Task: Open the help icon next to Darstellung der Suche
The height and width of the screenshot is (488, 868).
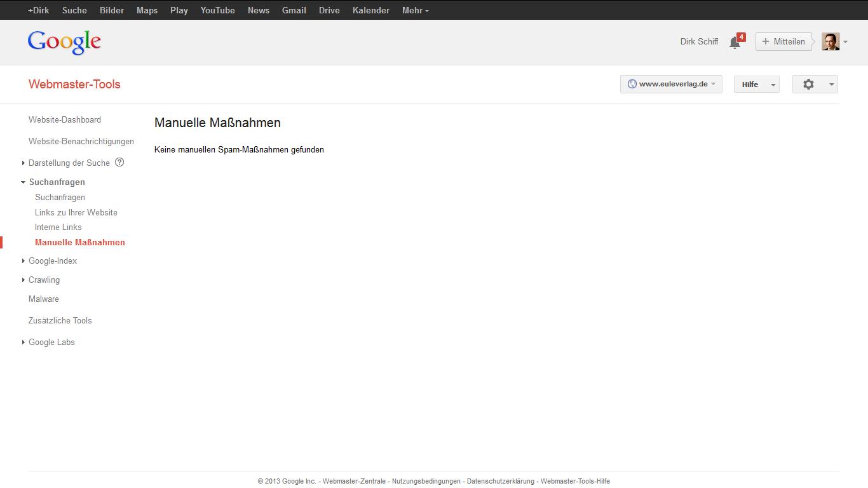Action: coord(119,162)
